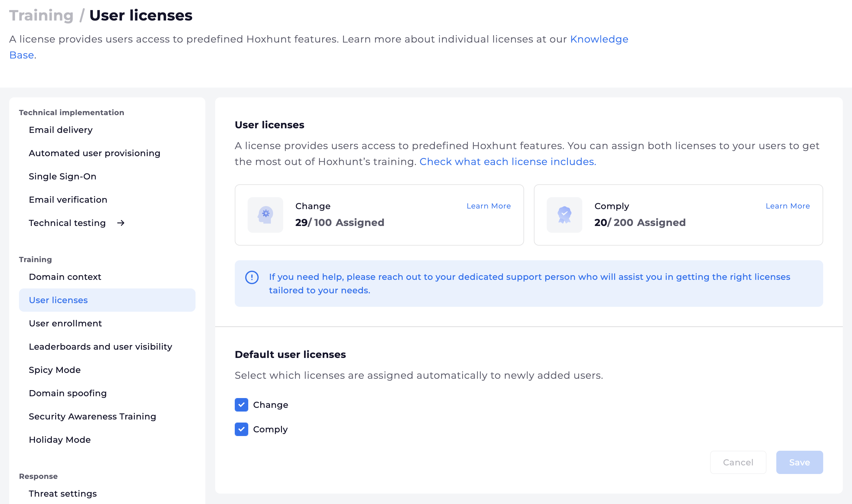
Task: Click the Cancel button
Action: coord(738,462)
